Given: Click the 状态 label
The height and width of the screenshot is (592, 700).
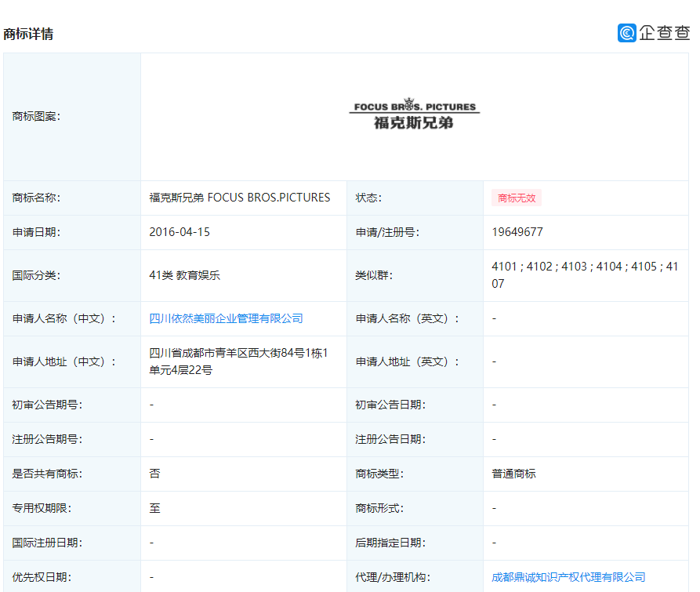Looking at the screenshot, I should point(368,198).
